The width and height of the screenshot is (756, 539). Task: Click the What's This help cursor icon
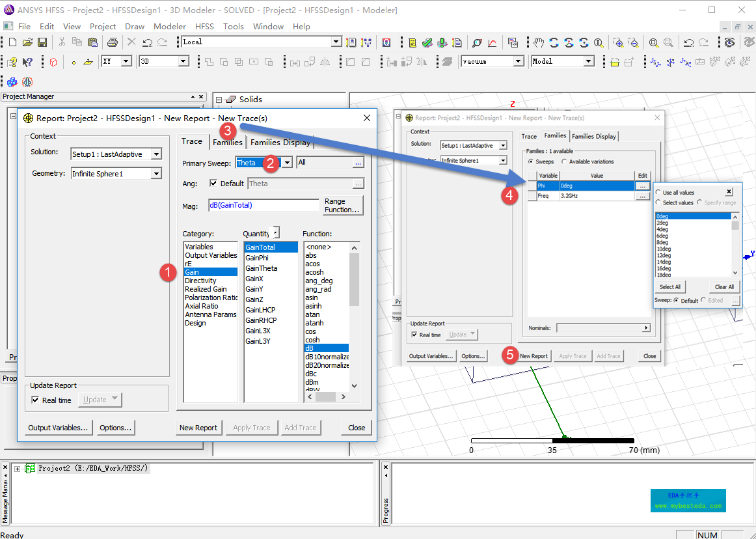[x=27, y=62]
